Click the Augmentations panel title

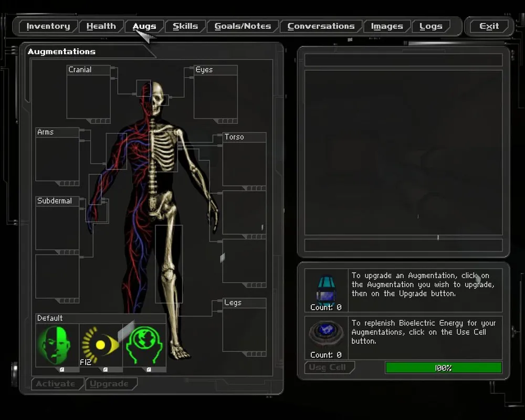click(61, 51)
